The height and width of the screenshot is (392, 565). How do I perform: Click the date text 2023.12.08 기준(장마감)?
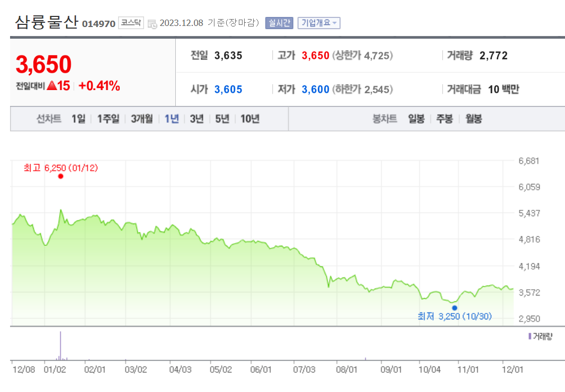tap(209, 23)
